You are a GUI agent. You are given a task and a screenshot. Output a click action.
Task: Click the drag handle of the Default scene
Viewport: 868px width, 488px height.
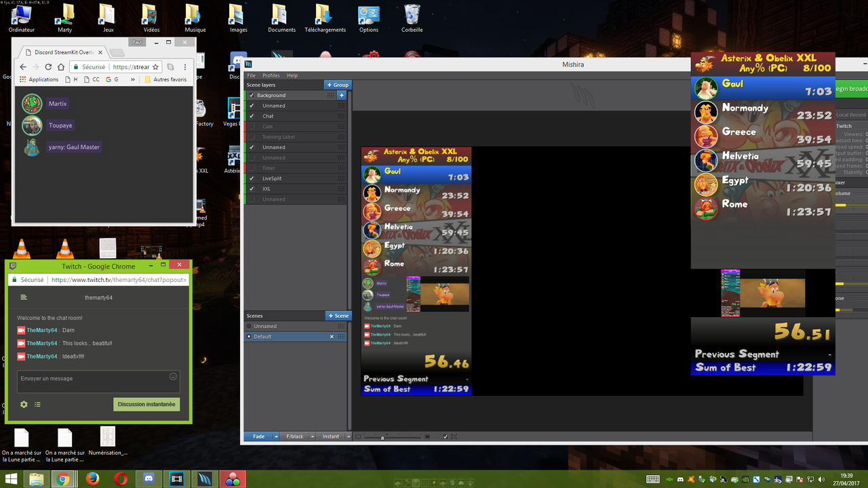(342, 337)
